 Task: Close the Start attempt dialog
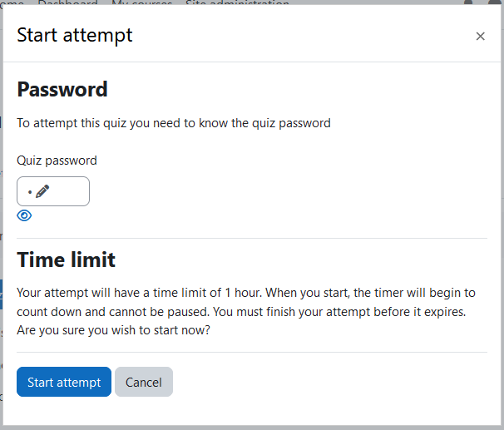480,36
